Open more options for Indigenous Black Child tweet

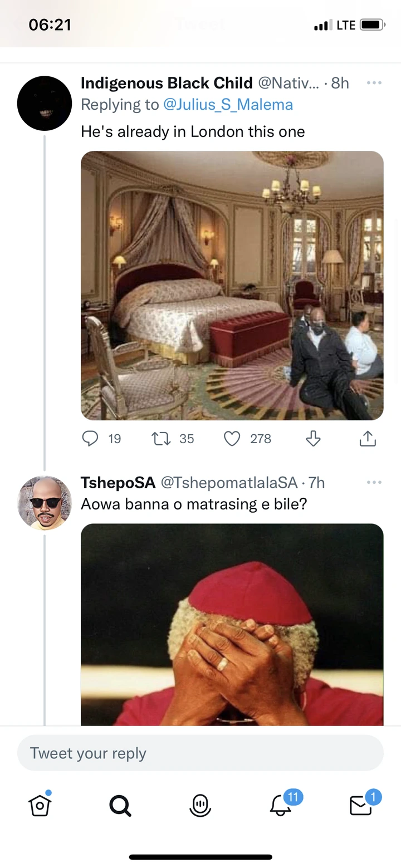click(x=374, y=83)
